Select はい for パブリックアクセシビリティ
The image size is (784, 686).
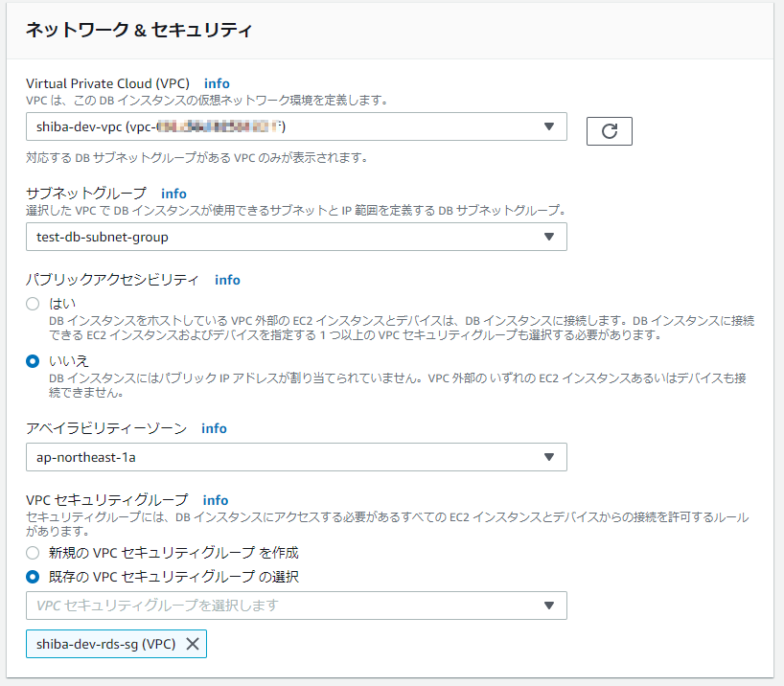coord(33,304)
